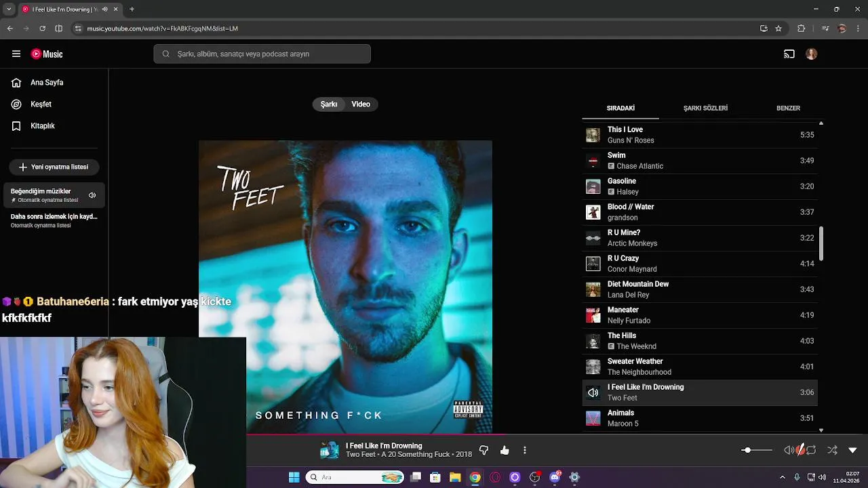This screenshot has height=488, width=868.
Task: Like the current song with thumbs up
Action: [505, 450]
